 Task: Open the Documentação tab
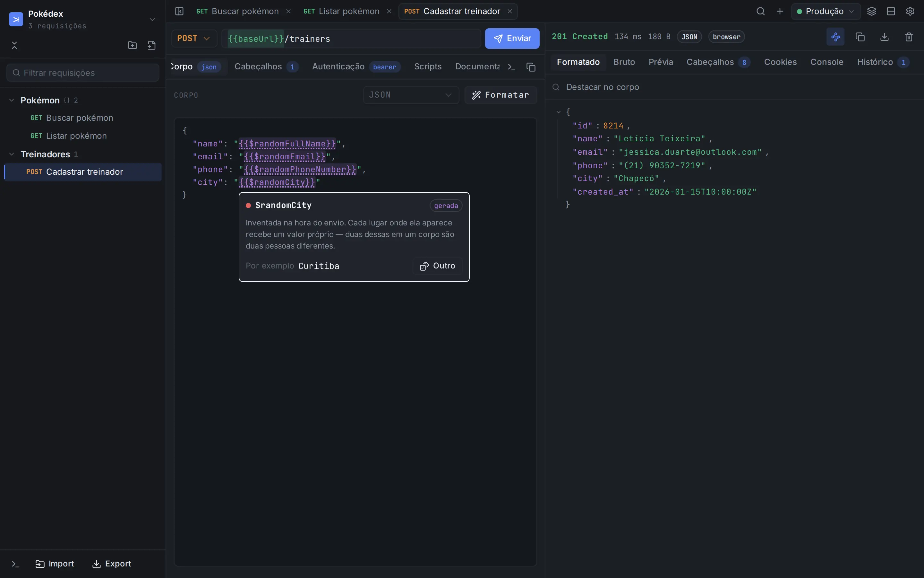pos(477,66)
